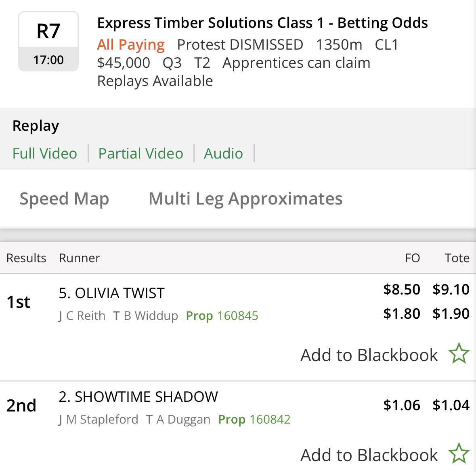Screen dimensions: 476x472
Task: Open Prop 160842 for Showtime Shadow
Action: pyautogui.click(x=254, y=419)
